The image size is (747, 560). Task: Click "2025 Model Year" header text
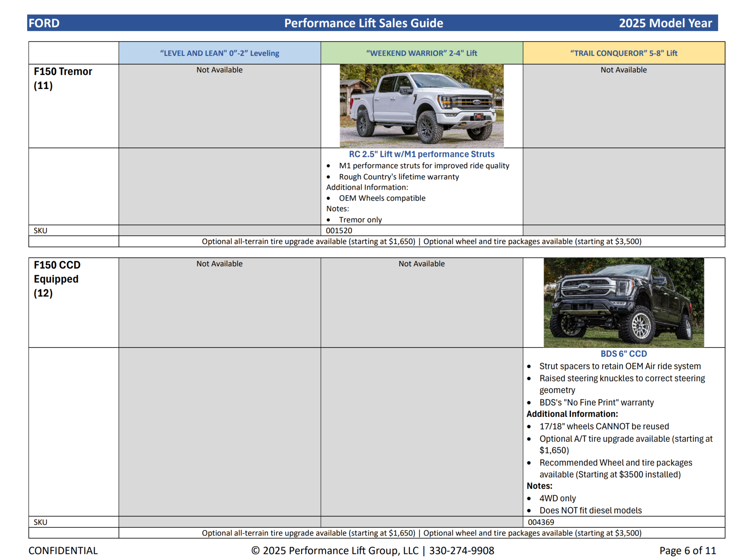[x=665, y=23]
